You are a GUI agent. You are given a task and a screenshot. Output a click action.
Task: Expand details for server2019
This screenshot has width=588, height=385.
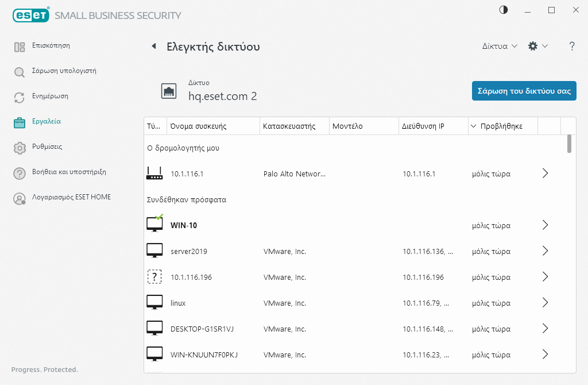pyautogui.click(x=546, y=251)
